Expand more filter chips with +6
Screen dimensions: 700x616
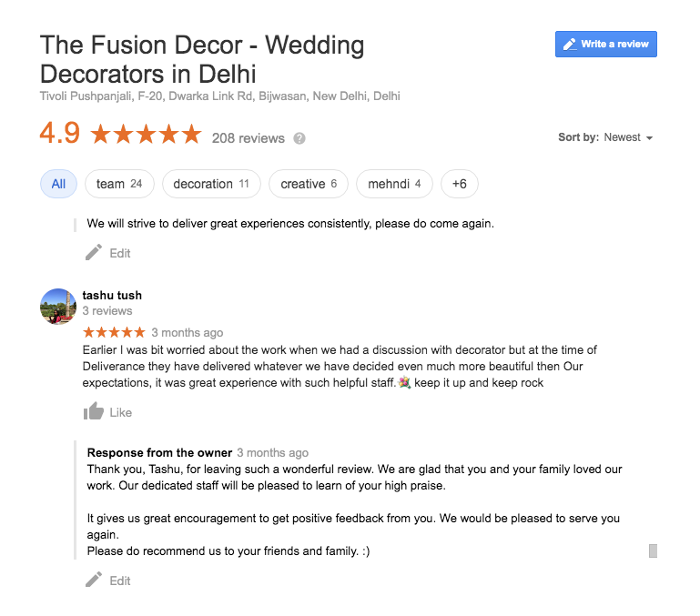pyautogui.click(x=460, y=184)
